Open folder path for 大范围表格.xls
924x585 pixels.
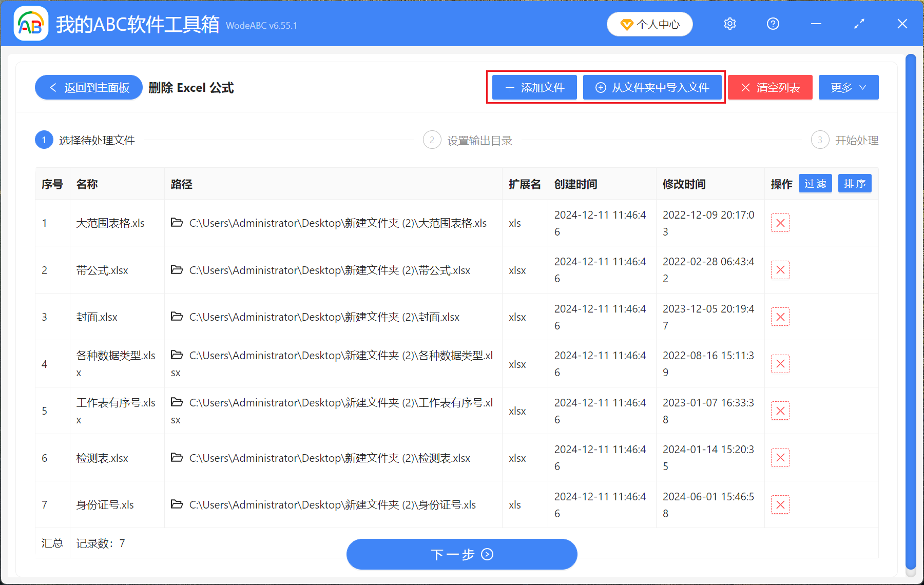tap(177, 223)
